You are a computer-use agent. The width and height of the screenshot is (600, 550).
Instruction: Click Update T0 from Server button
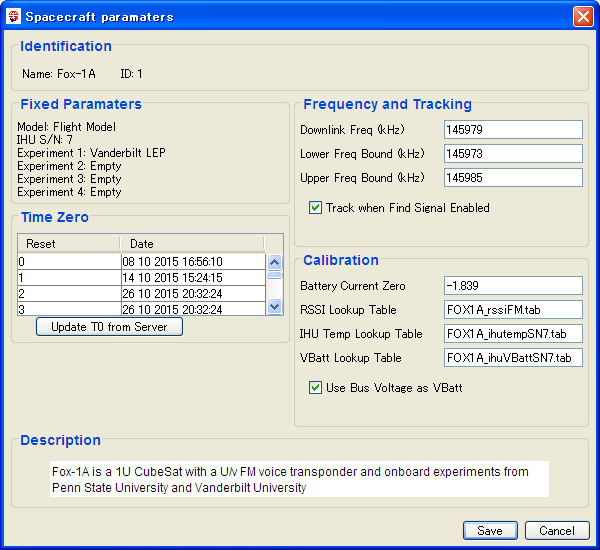coord(109,327)
